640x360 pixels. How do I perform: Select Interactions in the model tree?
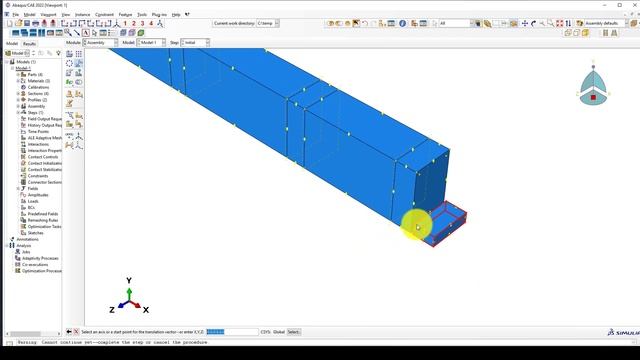(38, 144)
